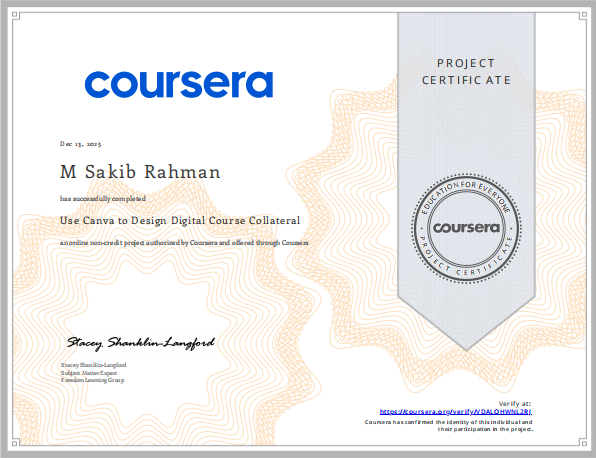Click the blue Coursera logo
Viewport: 596px width, 458px height.
click(179, 84)
